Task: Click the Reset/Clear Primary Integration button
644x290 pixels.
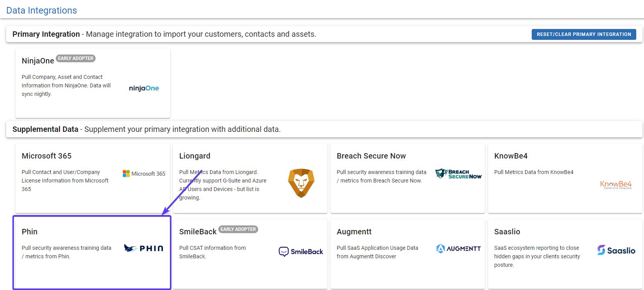Action: coord(584,34)
